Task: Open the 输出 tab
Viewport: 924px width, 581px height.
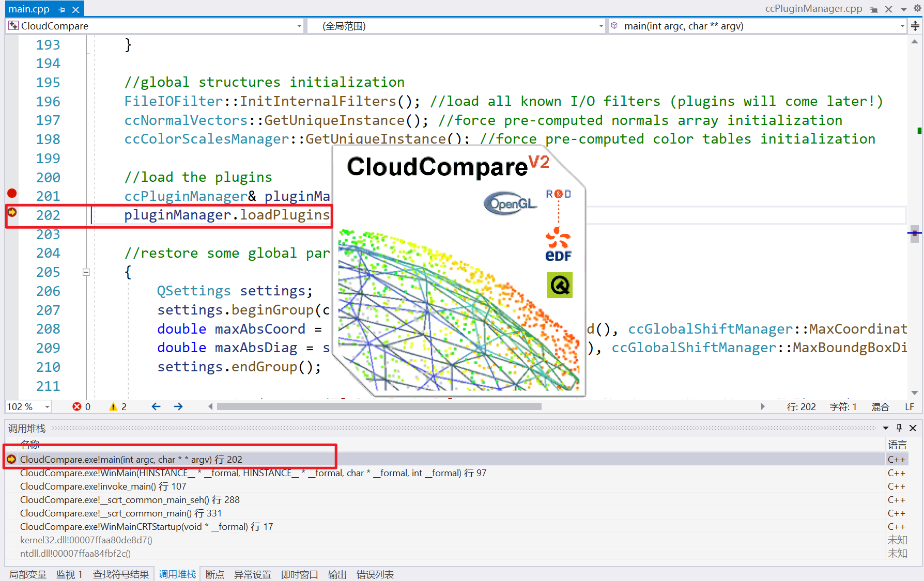Action: click(337, 574)
